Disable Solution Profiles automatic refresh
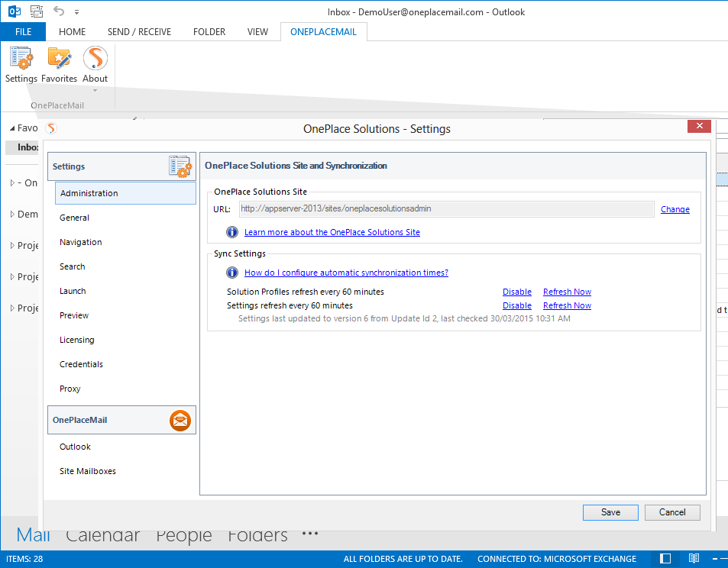 click(516, 292)
